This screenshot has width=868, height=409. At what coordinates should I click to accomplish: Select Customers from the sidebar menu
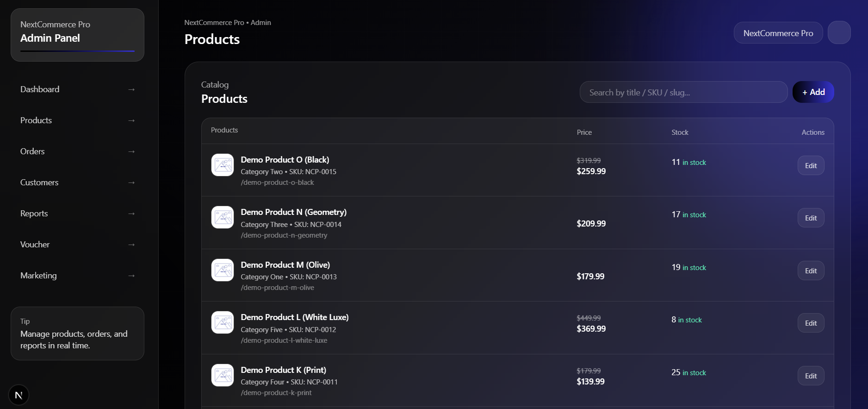pos(39,182)
